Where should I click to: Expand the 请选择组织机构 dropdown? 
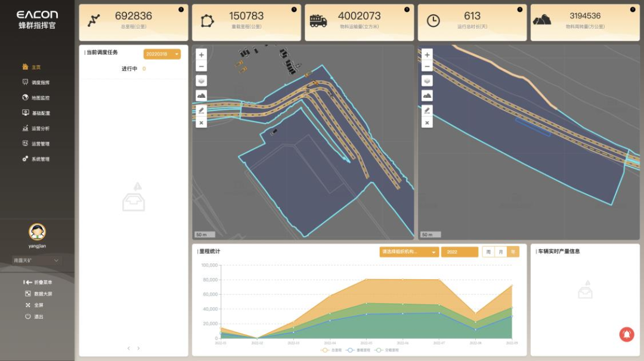[x=409, y=252]
